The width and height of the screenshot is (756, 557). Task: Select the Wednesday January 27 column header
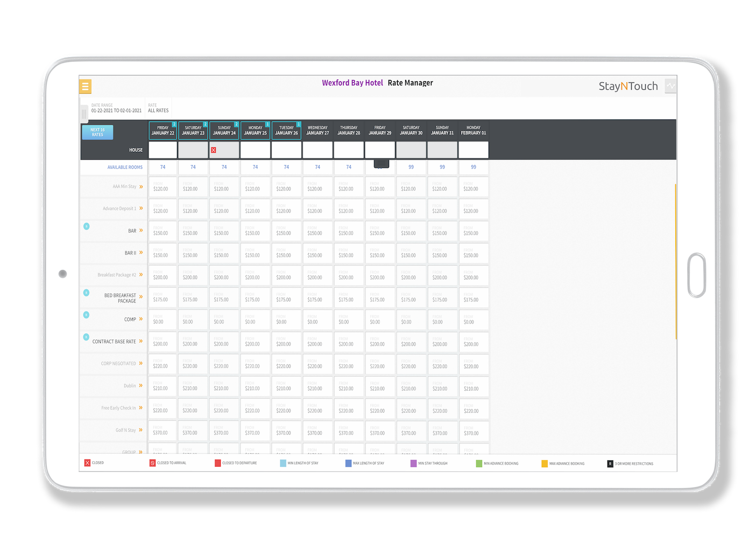click(x=317, y=131)
